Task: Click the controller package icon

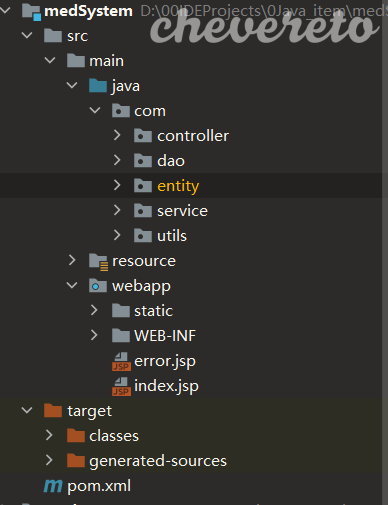Action: pyautogui.click(x=143, y=136)
